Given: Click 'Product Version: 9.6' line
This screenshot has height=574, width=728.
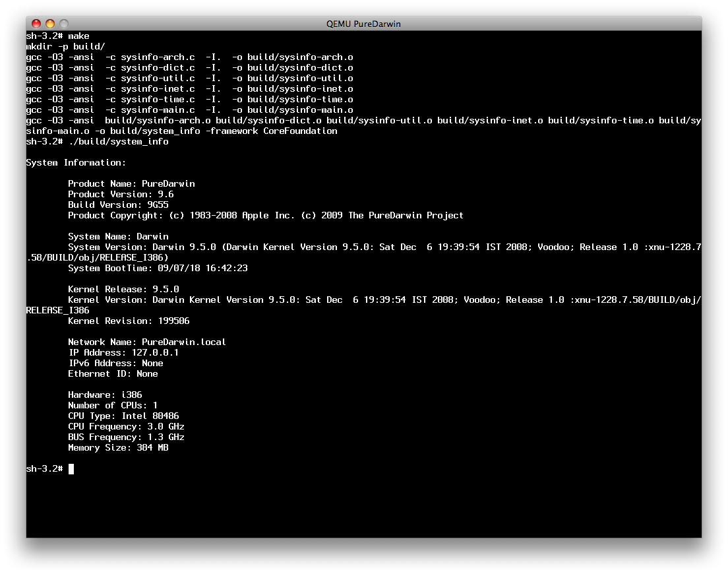Looking at the screenshot, I should [x=121, y=195].
